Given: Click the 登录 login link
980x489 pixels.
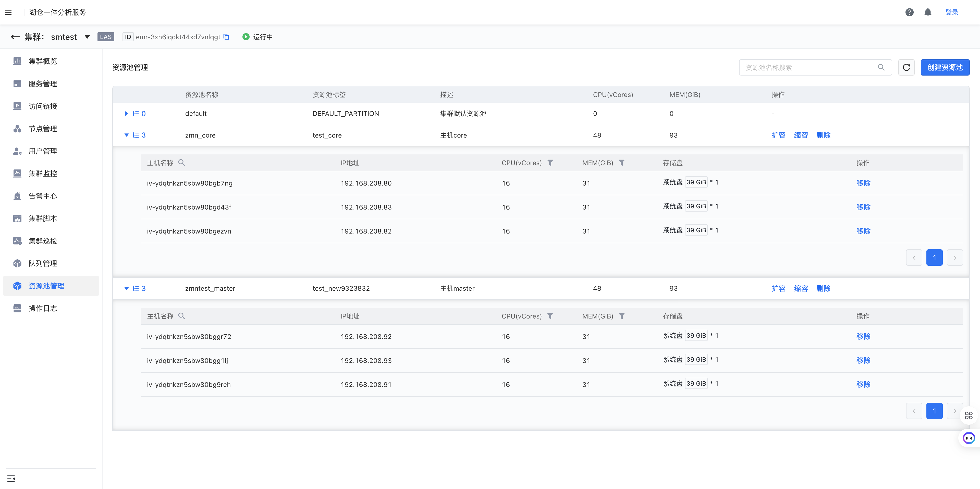Looking at the screenshot, I should click(x=951, y=12).
